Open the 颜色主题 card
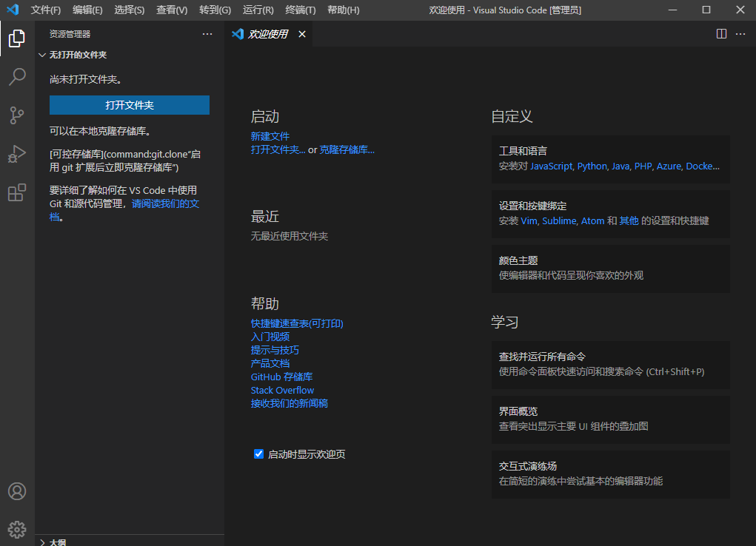Screen dimensions: 756x546 coord(610,269)
